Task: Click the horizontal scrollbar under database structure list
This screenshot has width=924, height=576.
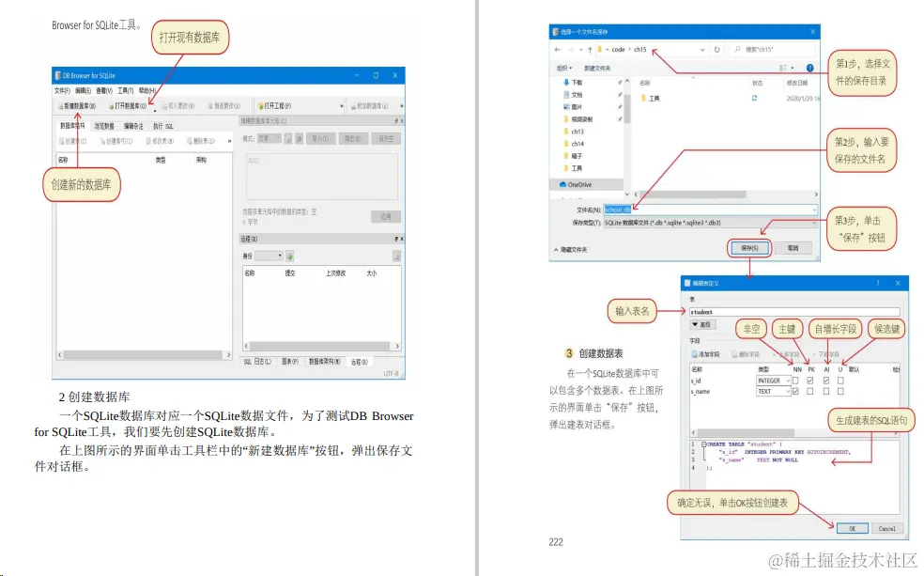Action: coord(144,355)
